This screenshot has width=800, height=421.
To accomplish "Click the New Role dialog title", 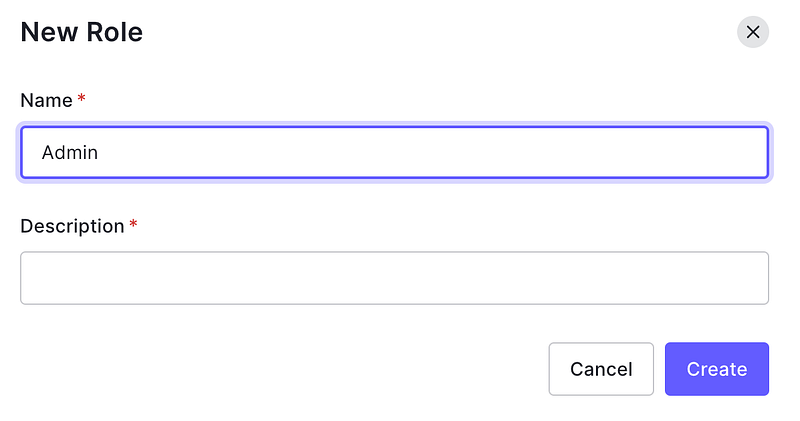I will click(81, 32).
